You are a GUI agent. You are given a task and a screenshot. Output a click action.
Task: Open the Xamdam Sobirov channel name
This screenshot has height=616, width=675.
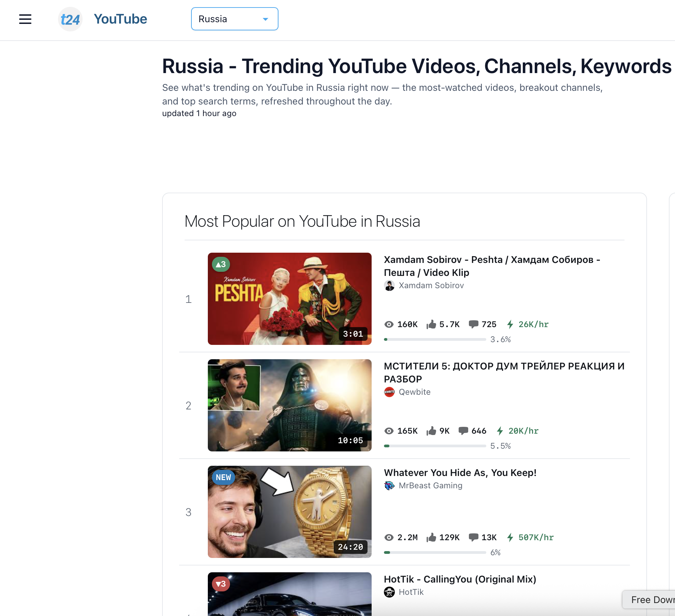point(431,285)
